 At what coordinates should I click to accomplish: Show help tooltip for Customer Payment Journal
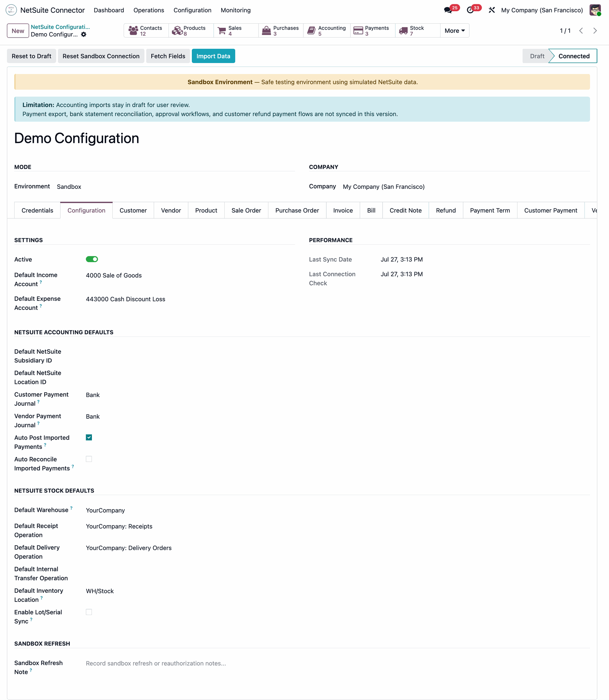coord(38,402)
